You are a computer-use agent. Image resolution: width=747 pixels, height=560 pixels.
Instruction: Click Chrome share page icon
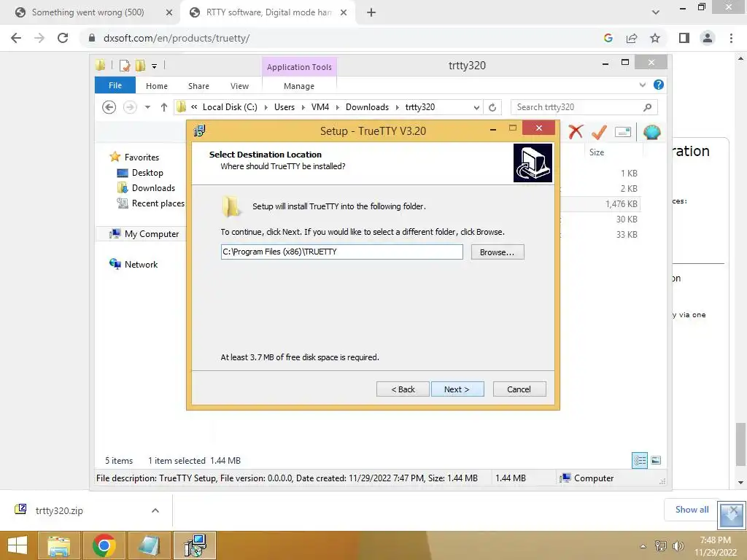(632, 38)
